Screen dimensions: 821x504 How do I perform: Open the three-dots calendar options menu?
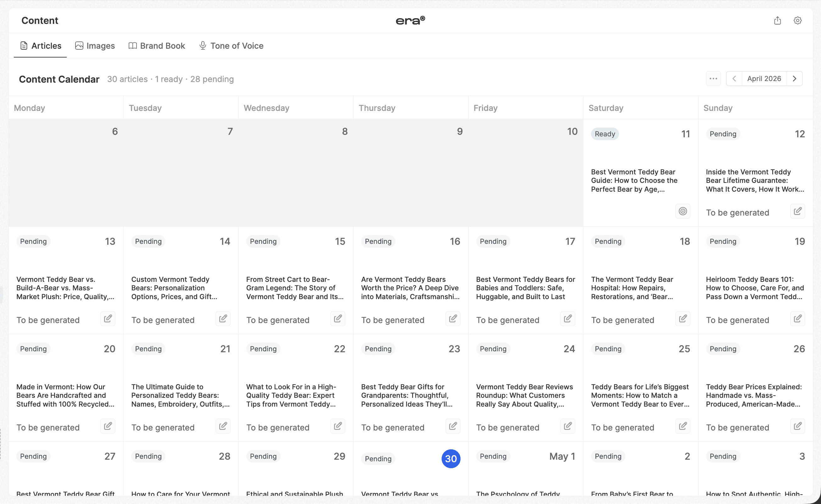coord(713,79)
